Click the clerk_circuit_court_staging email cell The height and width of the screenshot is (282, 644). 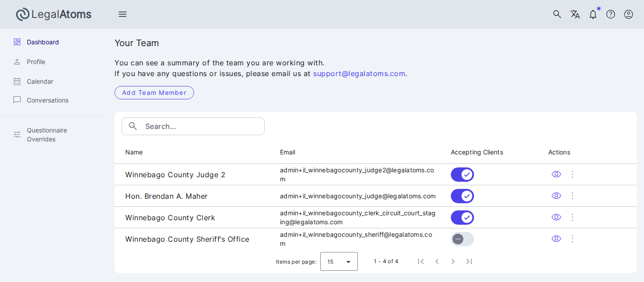358,218
